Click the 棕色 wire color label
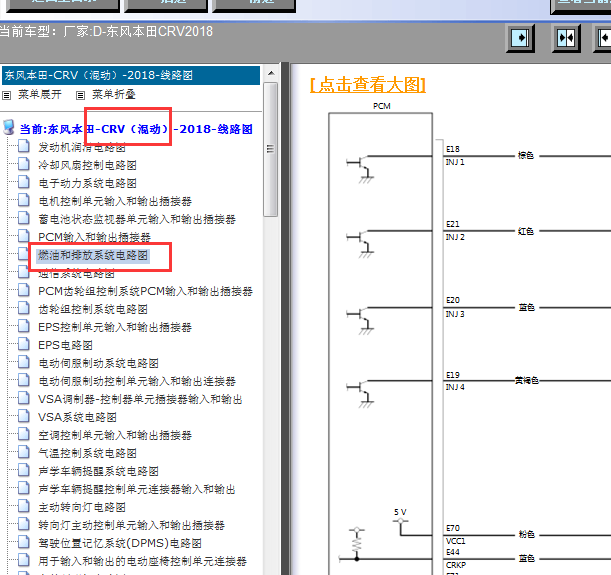Image resolution: width=611 pixels, height=575 pixels. point(526,155)
